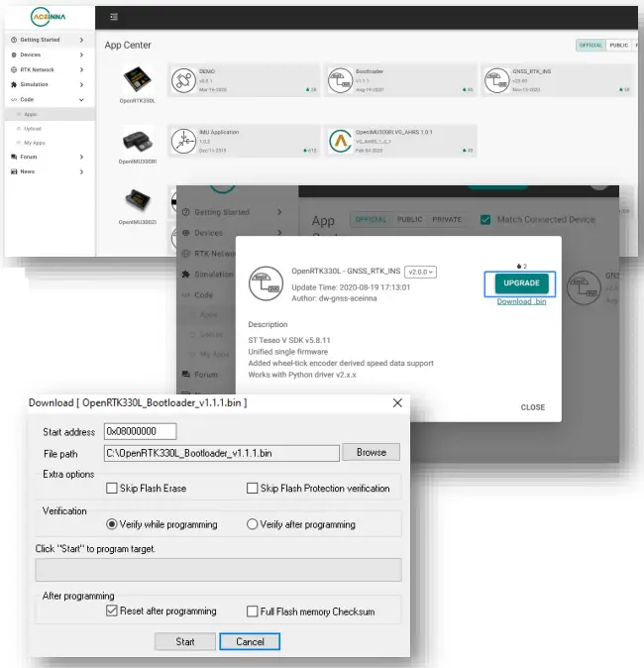Expand Devices chevron in top sidebar
This screenshot has height=668, width=644.
point(81,55)
